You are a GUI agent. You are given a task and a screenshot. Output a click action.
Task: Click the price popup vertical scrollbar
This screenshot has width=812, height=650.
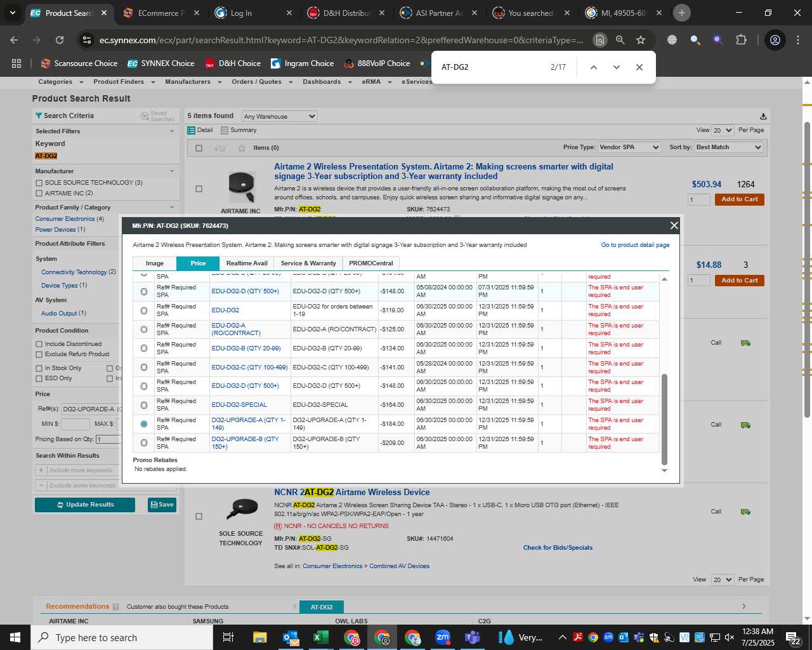coord(664,419)
